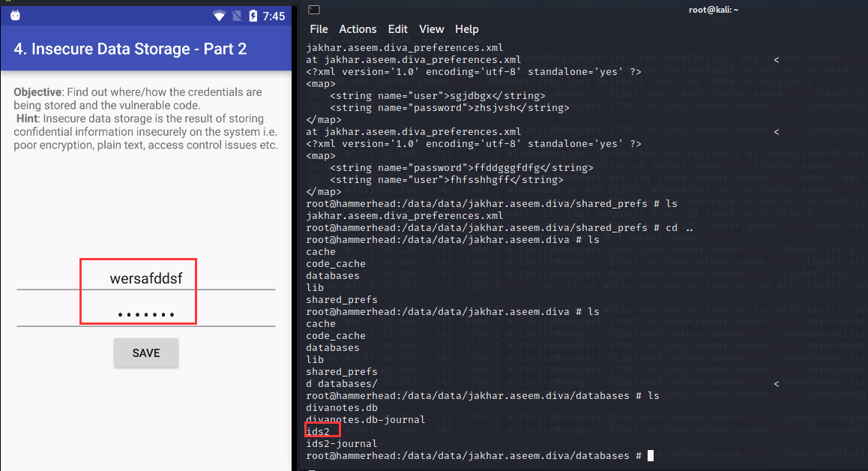The image size is (868, 471).
Task: Click the terminal window icon
Action: pos(313,9)
